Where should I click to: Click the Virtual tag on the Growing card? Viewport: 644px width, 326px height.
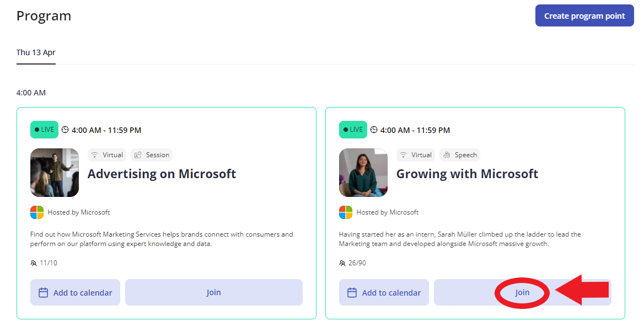click(x=416, y=155)
